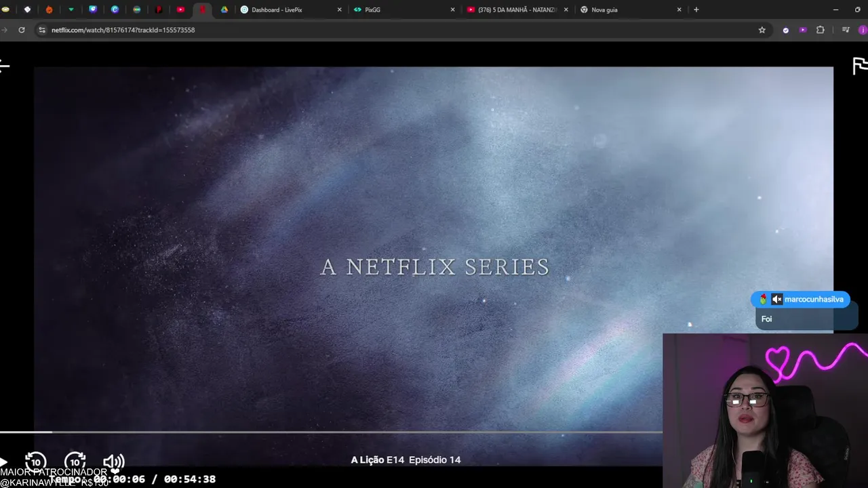This screenshot has height=488, width=868.
Task: Open site information icon in address bar
Action: coord(42,30)
